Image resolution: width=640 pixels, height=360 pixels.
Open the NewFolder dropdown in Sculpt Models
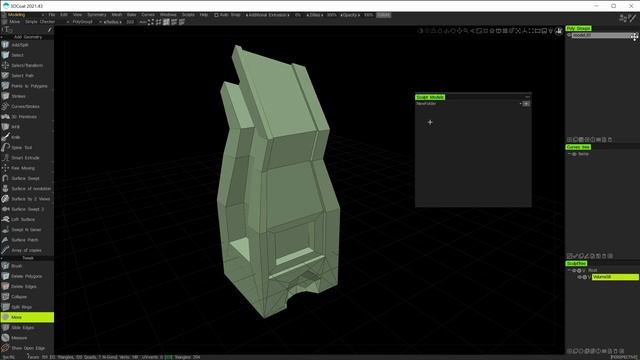click(469, 104)
